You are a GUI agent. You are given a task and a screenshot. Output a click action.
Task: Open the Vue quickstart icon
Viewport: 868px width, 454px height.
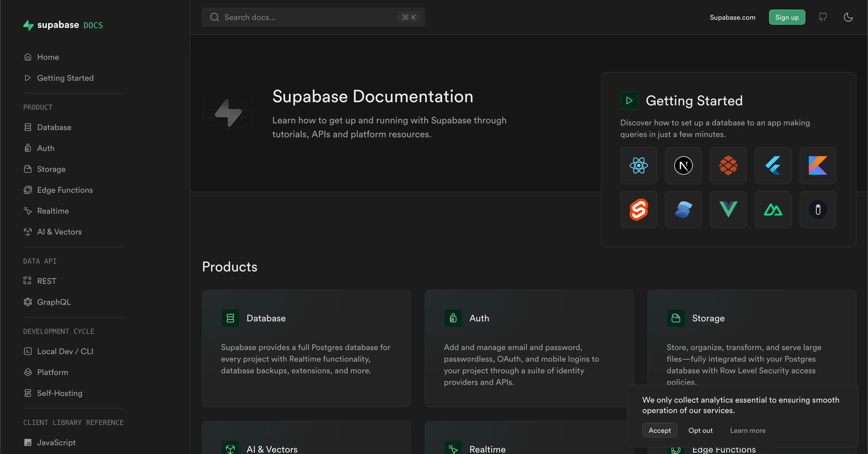coord(728,210)
